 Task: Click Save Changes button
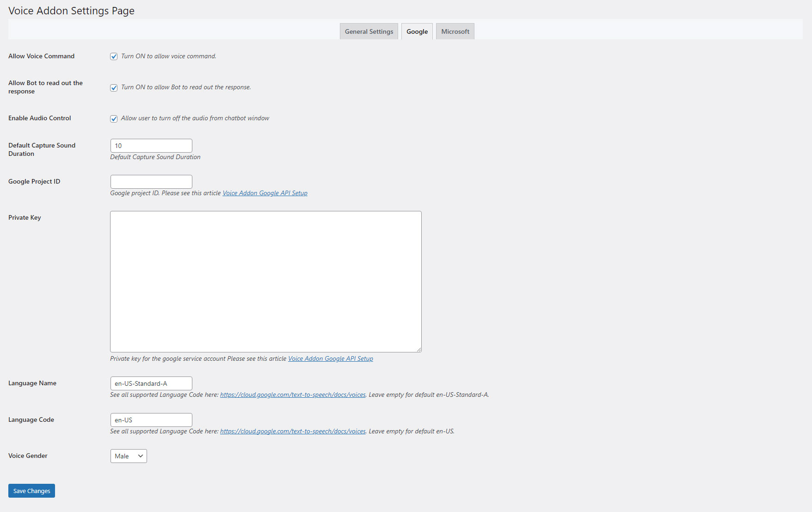(31, 491)
